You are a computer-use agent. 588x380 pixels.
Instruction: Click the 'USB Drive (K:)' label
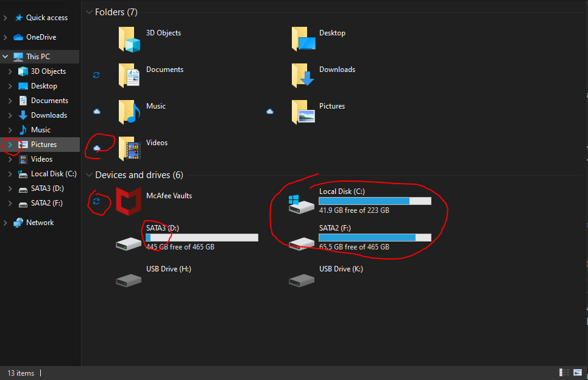pos(341,269)
